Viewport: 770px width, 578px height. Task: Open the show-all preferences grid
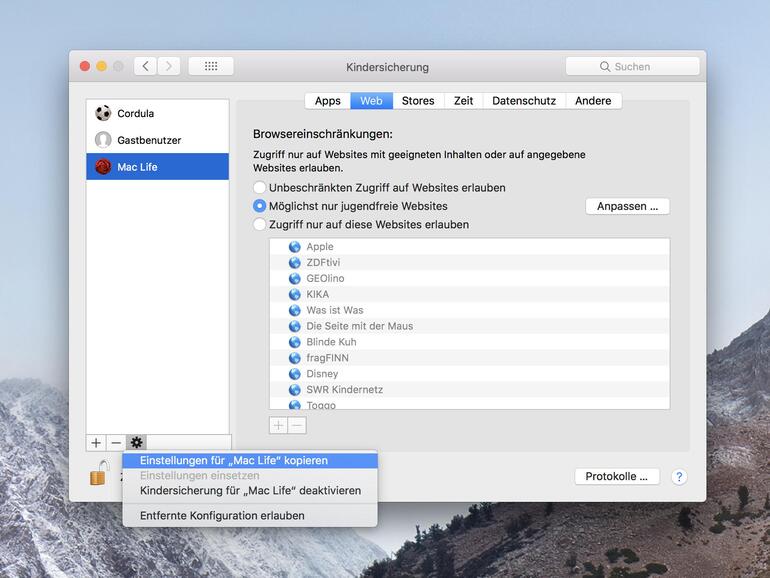211,66
